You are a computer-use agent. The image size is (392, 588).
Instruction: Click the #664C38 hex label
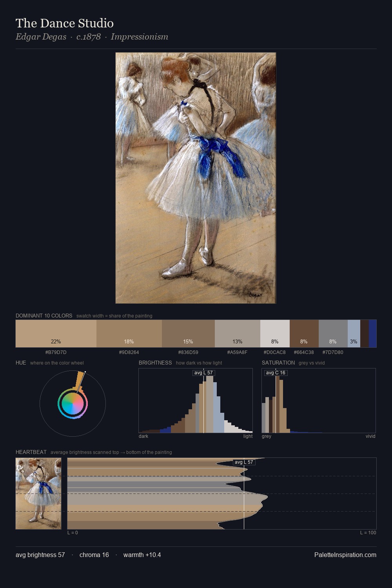[x=304, y=352]
